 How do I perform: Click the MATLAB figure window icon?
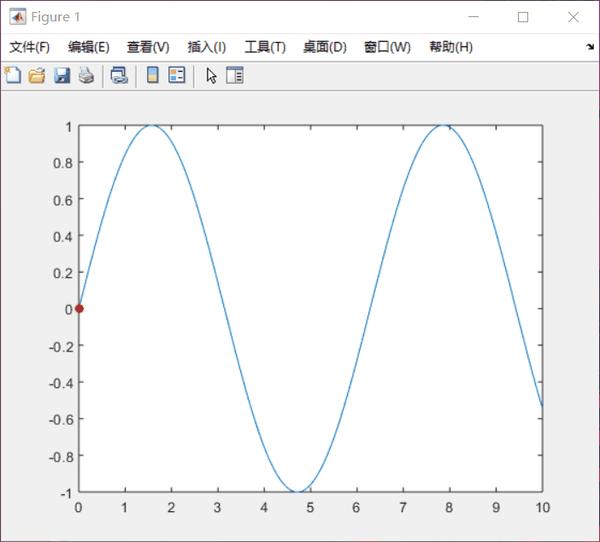[x=18, y=17]
